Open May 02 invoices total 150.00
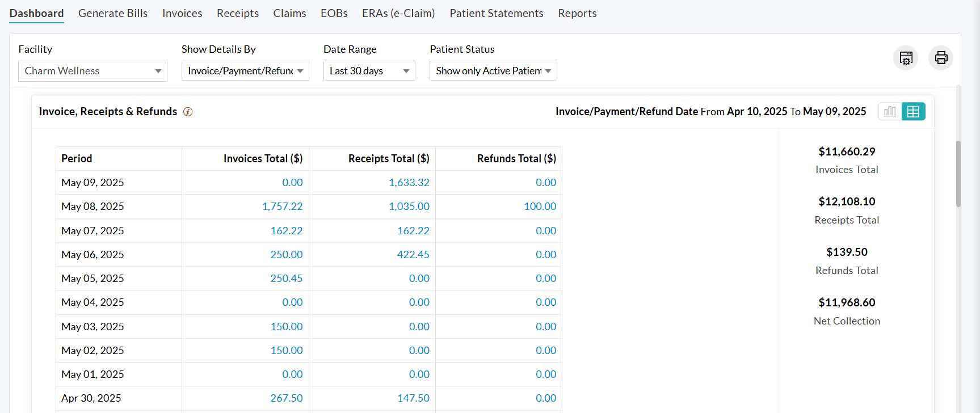Image resolution: width=980 pixels, height=413 pixels. [287, 351]
